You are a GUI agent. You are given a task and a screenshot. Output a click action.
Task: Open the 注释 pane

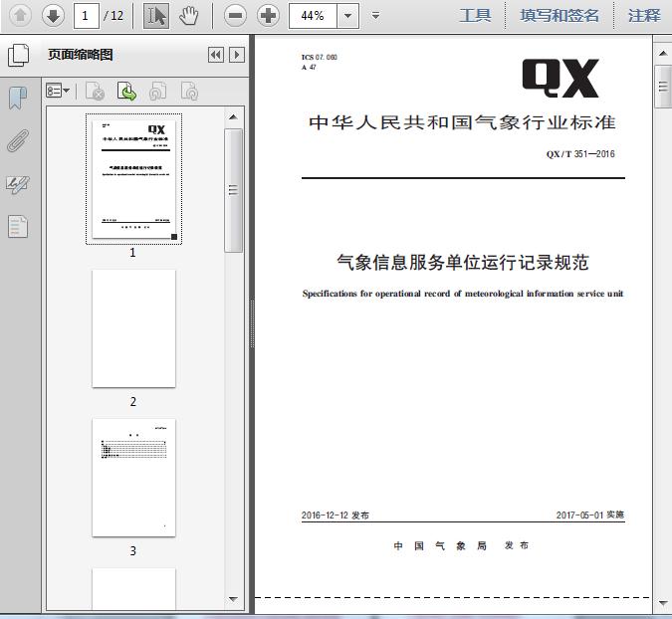point(644,16)
